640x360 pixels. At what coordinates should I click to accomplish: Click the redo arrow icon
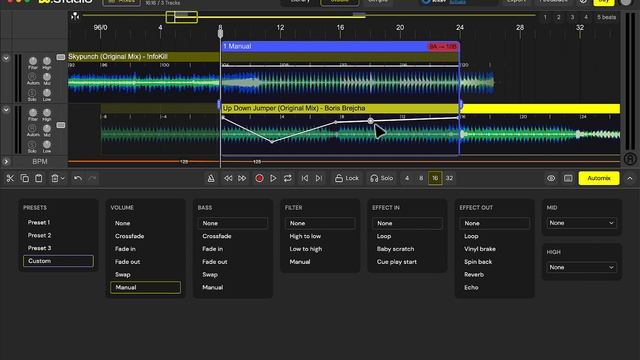point(93,178)
